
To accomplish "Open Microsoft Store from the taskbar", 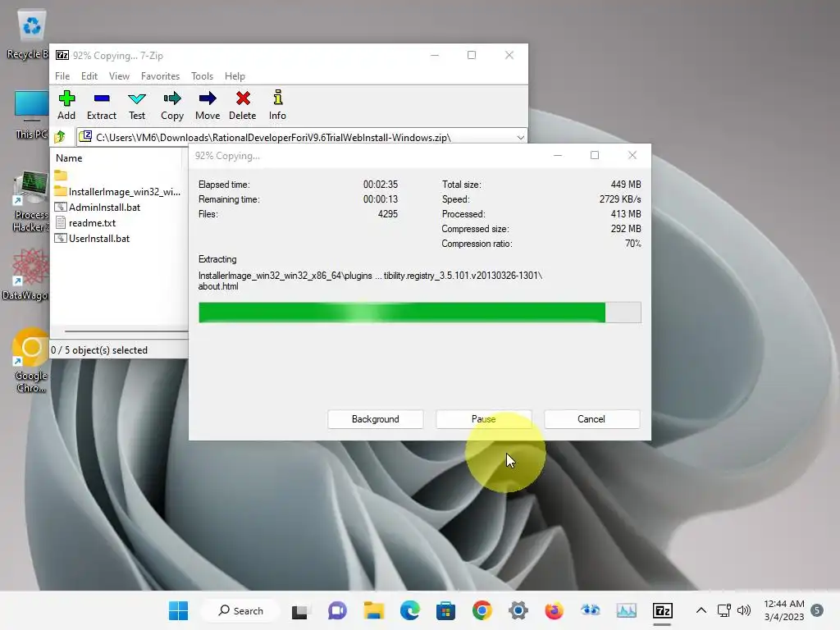I will 445,610.
